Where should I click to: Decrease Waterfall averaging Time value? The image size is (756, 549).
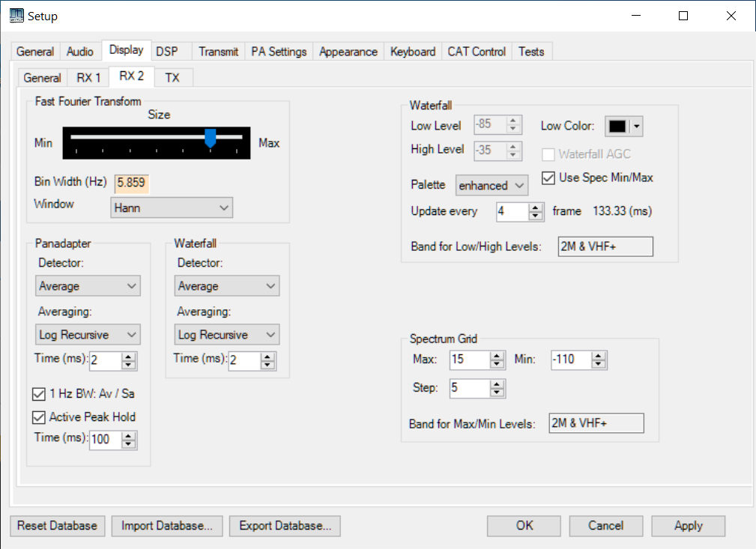click(267, 366)
